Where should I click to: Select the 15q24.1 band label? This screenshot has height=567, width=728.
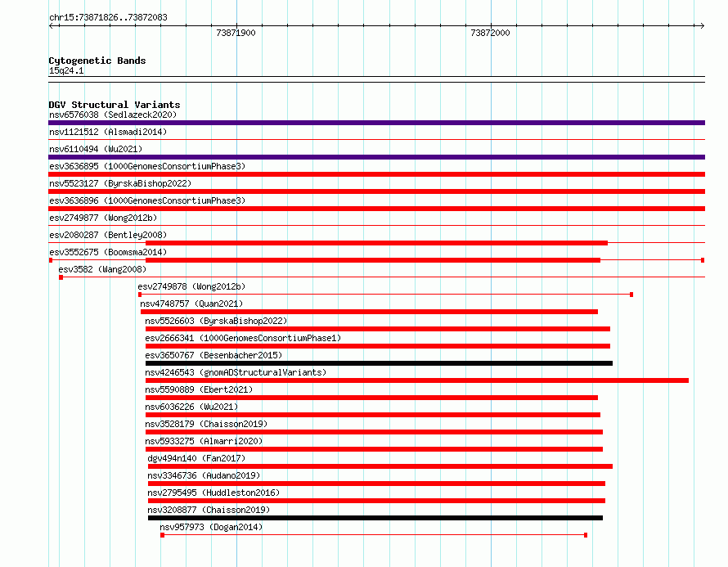click(66, 70)
